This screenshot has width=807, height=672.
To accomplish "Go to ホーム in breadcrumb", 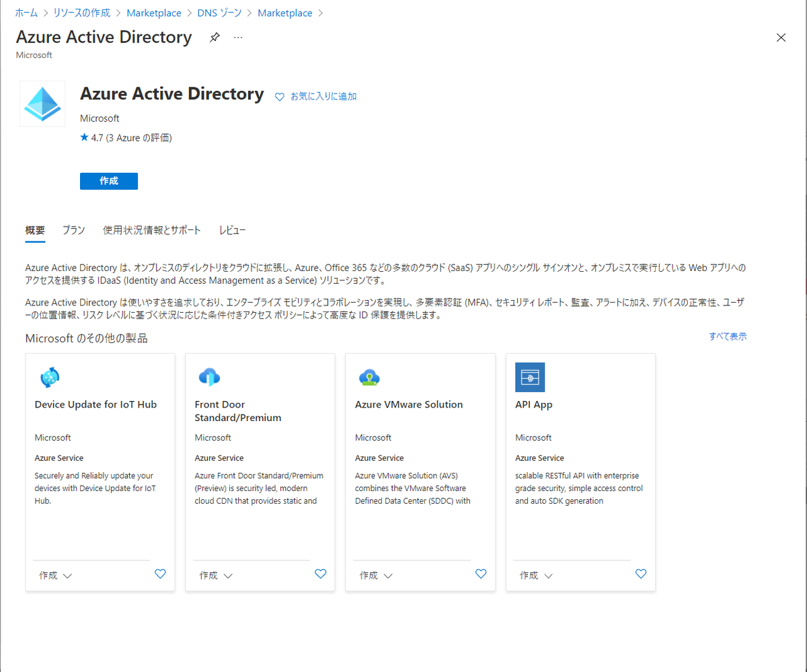I will [x=27, y=13].
